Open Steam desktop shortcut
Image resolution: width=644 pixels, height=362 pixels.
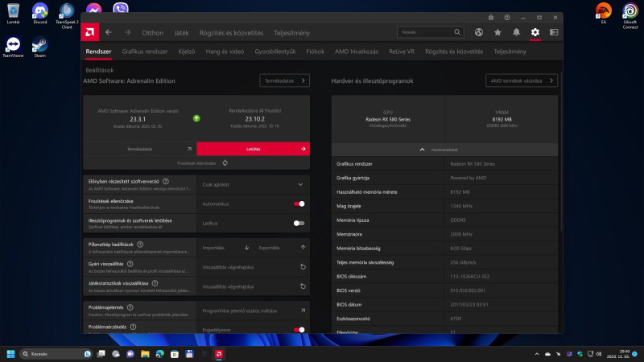point(39,47)
